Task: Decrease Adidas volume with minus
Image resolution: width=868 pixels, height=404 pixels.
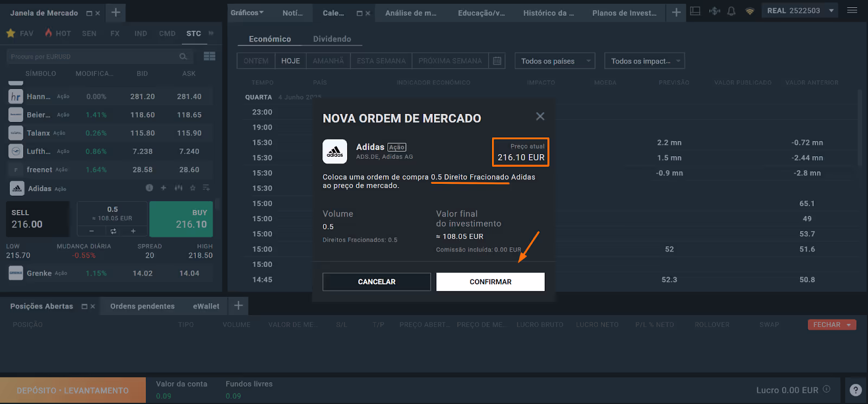Action: (x=92, y=231)
